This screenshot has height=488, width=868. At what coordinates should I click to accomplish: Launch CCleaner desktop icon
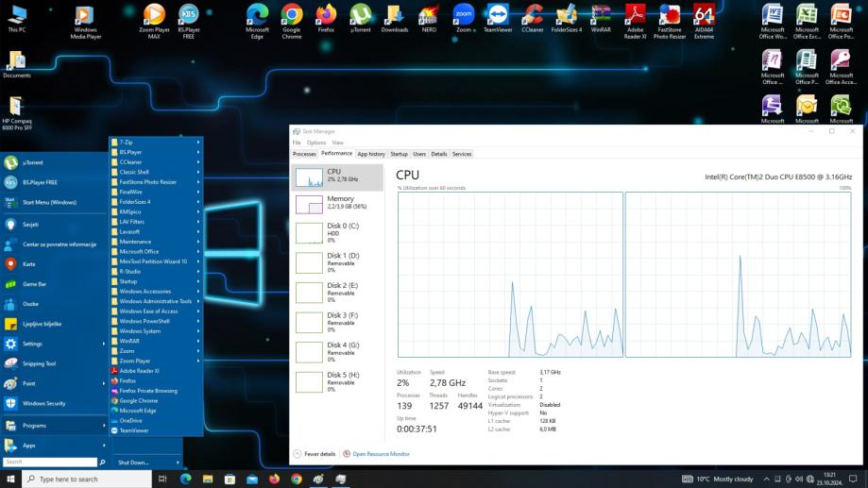tap(532, 19)
